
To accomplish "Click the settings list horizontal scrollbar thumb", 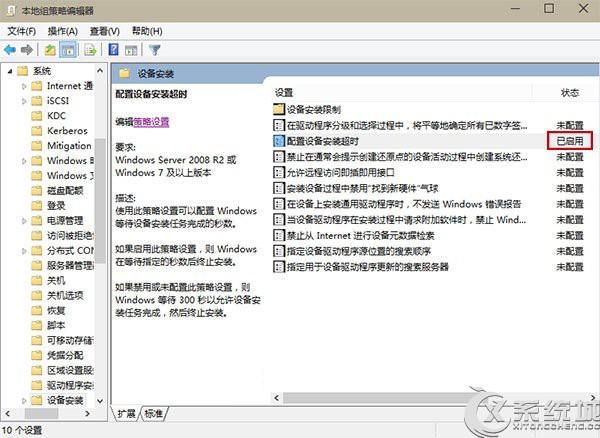I will [x=379, y=398].
